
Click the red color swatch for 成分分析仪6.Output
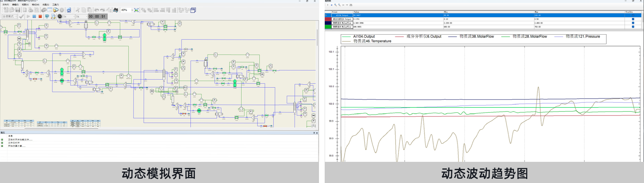coord(328,19)
